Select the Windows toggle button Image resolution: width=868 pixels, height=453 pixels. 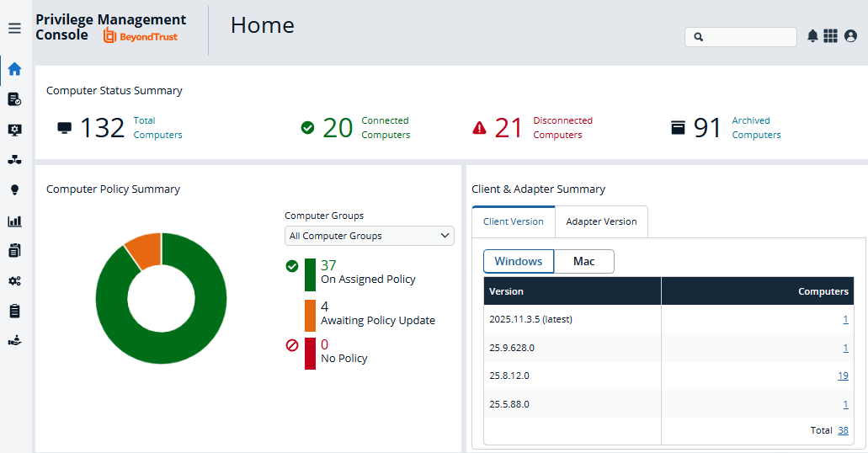[x=518, y=261]
